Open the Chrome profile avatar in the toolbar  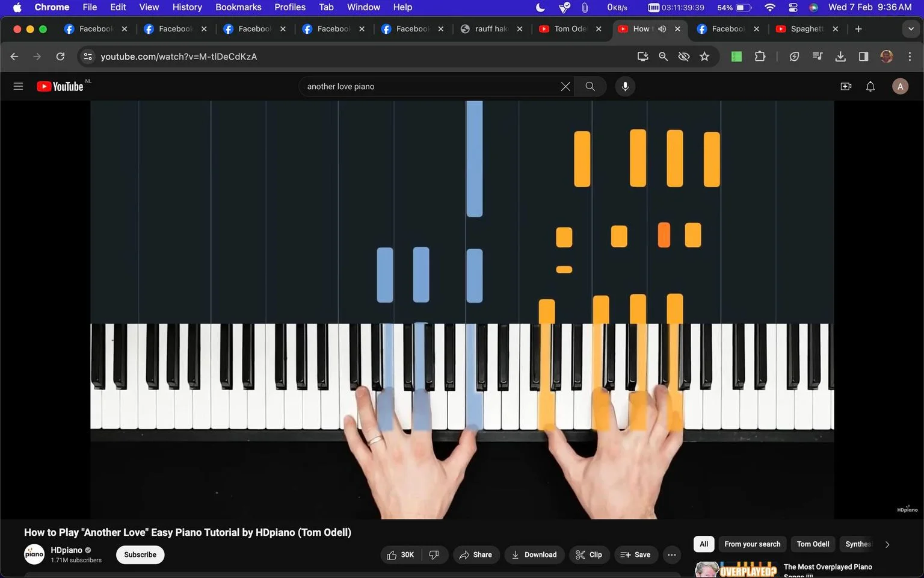coord(886,56)
